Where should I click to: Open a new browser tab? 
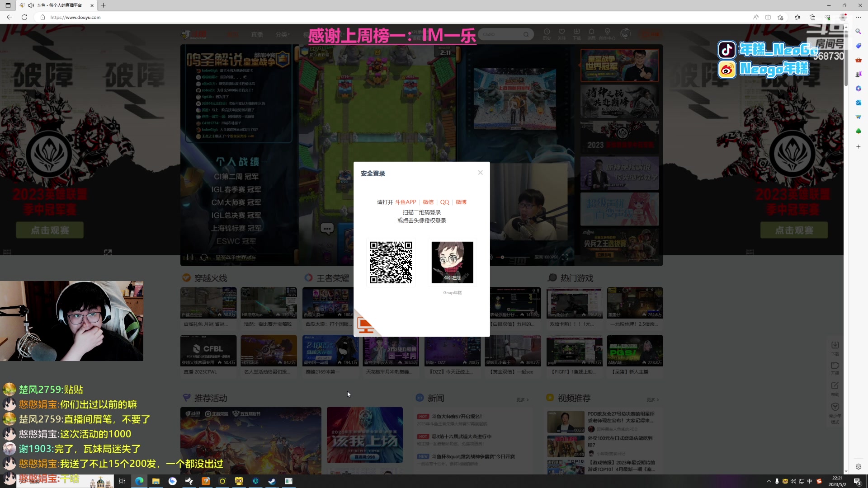(x=103, y=5)
